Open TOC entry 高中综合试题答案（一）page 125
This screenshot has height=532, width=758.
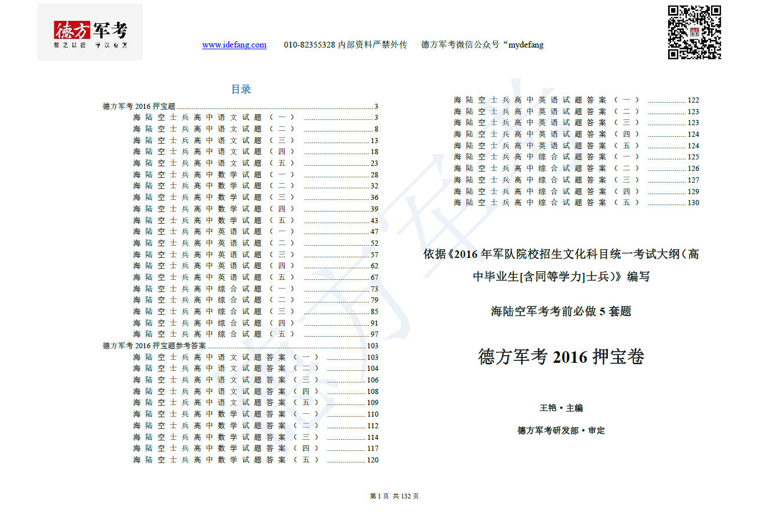coord(576,157)
